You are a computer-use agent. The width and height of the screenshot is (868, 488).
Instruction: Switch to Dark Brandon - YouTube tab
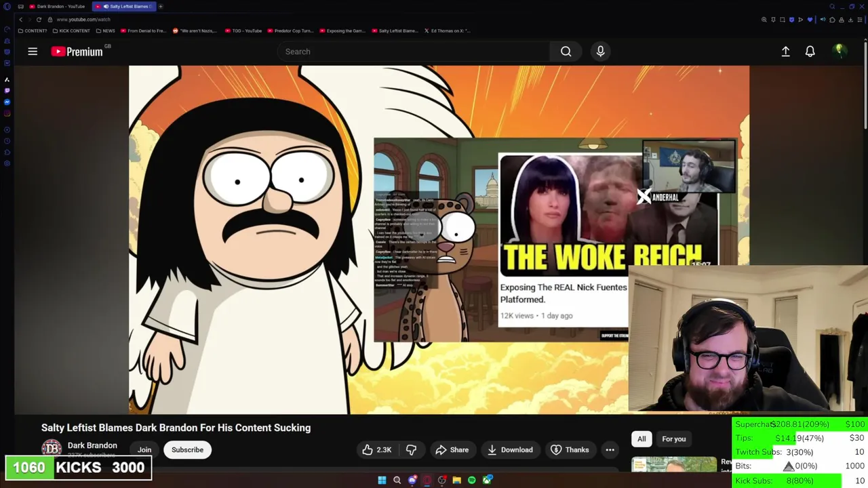click(57, 6)
